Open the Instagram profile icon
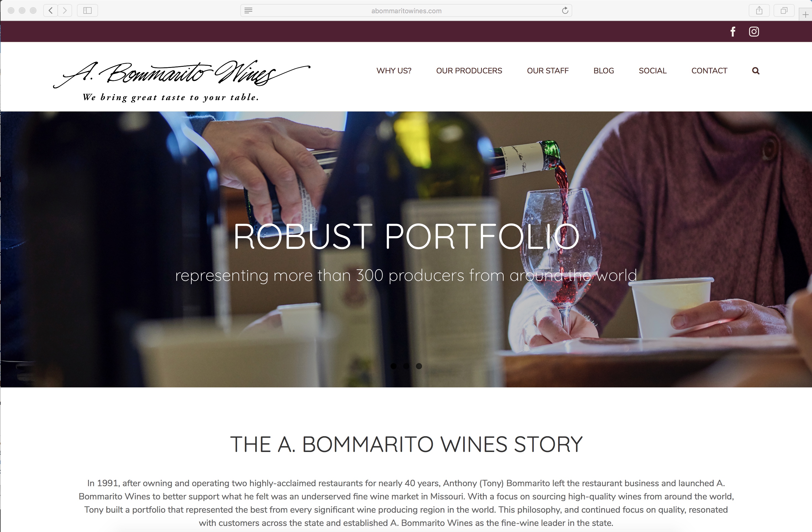The width and height of the screenshot is (812, 532). [x=754, y=32]
